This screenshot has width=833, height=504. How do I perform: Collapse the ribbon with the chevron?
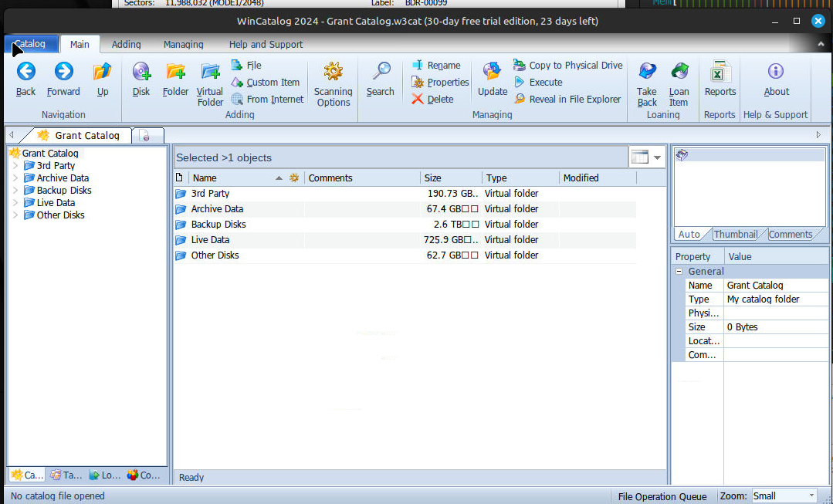(x=821, y=45)
